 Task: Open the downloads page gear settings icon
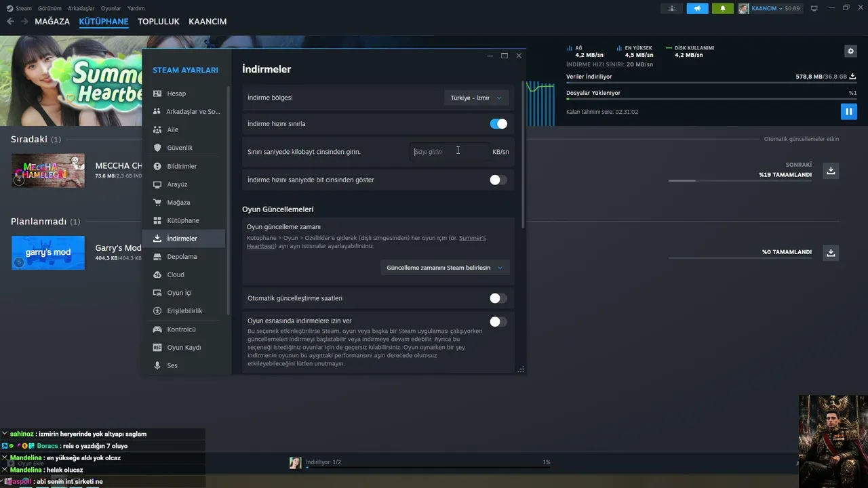[x=850, y=51]
